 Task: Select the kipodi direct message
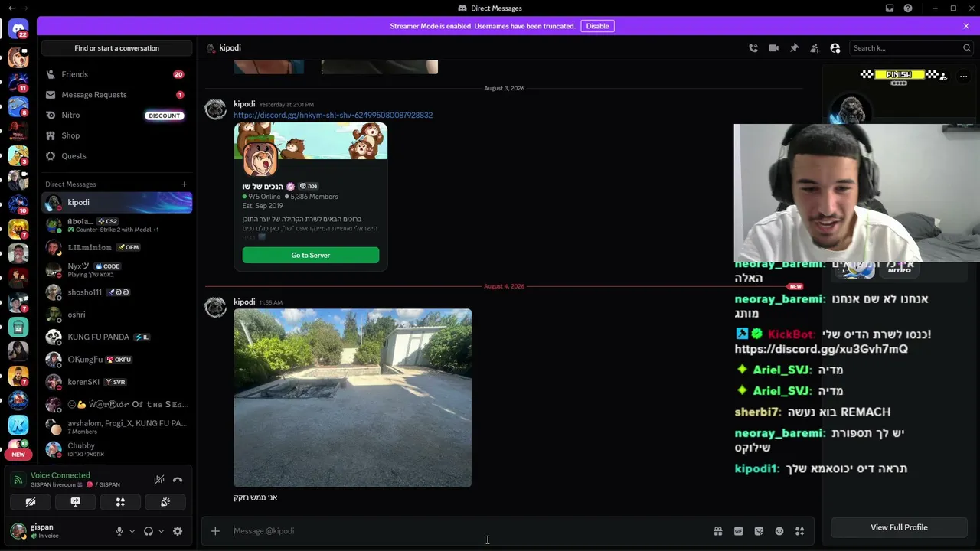tap(116, 203)
